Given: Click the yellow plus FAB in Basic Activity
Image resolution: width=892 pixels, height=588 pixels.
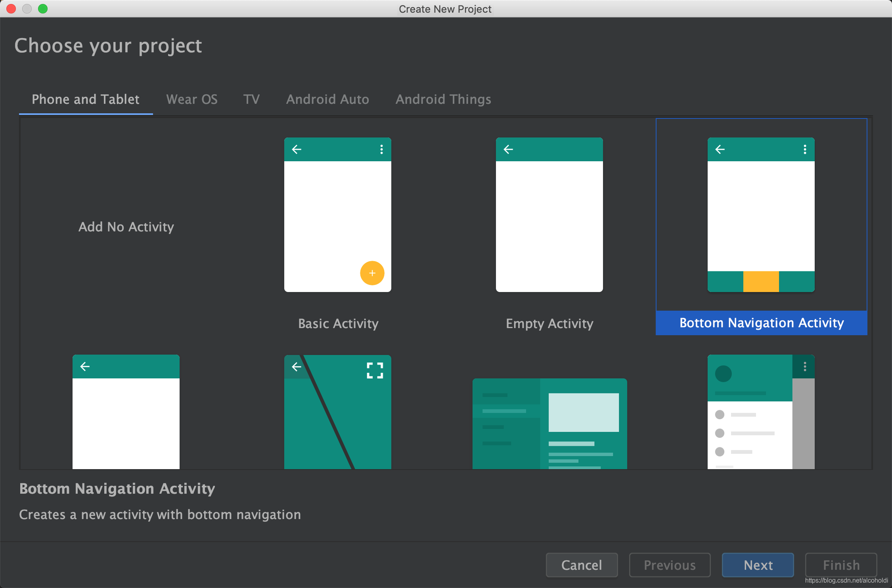Looking at the screenshot, I should point(372,273).
